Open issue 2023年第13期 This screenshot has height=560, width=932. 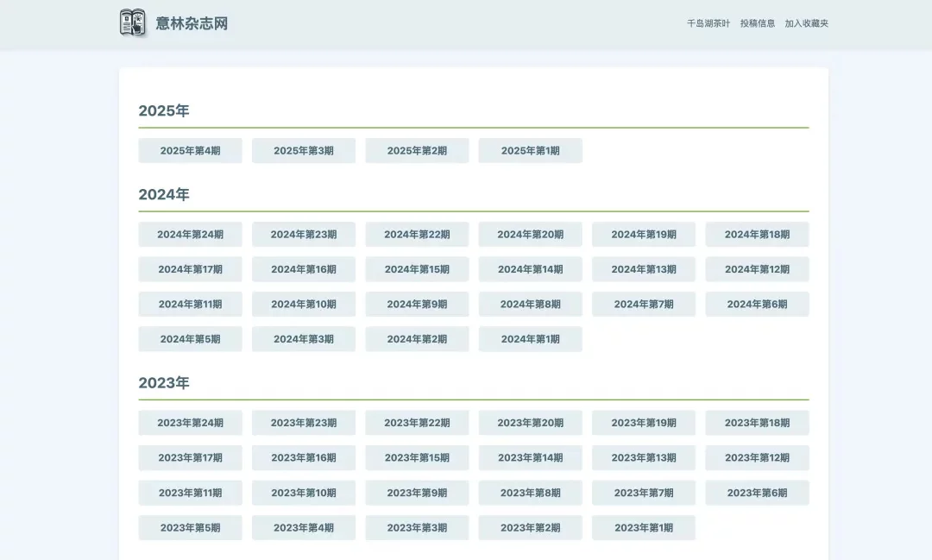(x=643, y=457)
